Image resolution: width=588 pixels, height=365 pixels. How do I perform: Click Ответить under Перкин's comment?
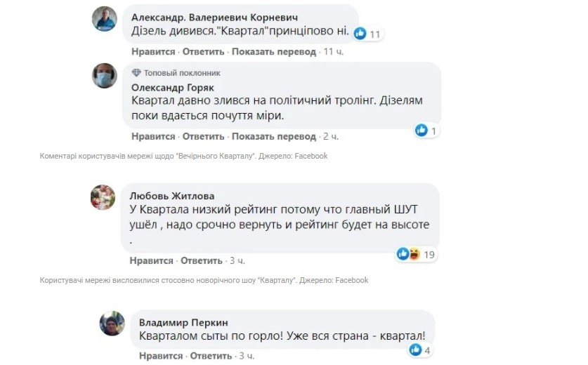point(209,356)
